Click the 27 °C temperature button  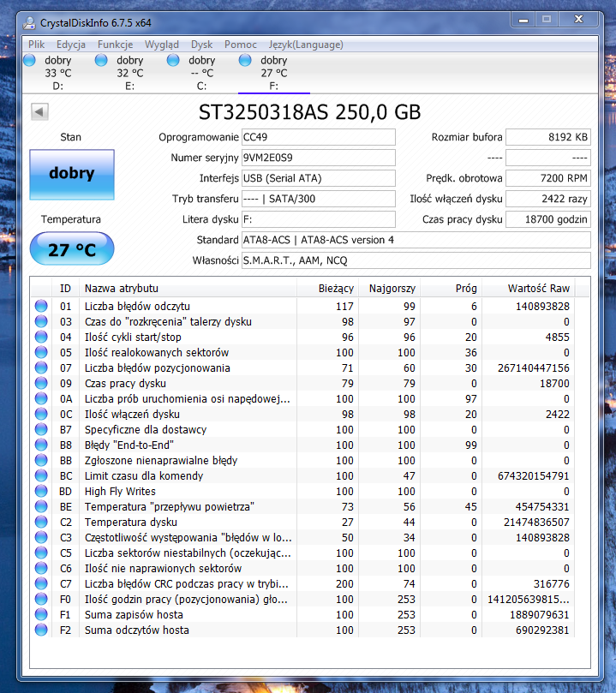[72, 248]
